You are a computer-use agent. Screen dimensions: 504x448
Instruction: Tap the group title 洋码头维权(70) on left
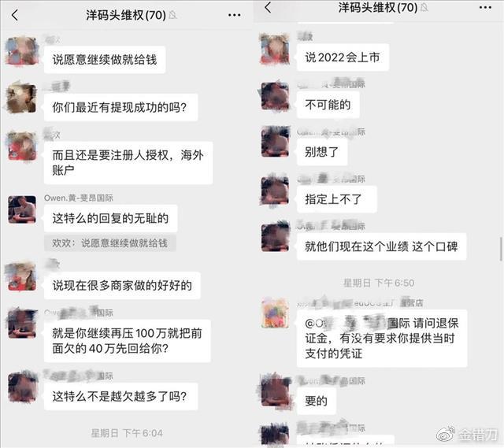point(126,15)
